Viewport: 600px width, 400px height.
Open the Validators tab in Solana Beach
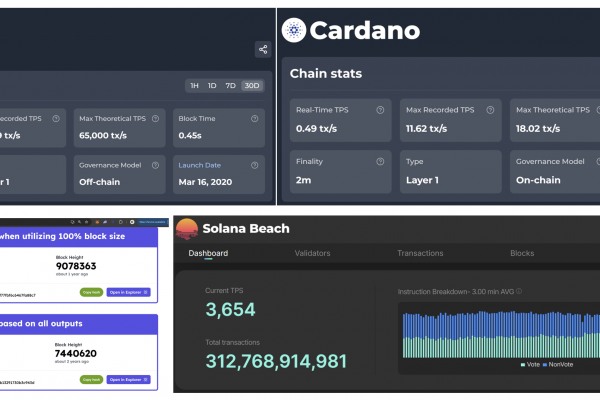(x=312, y=253)
